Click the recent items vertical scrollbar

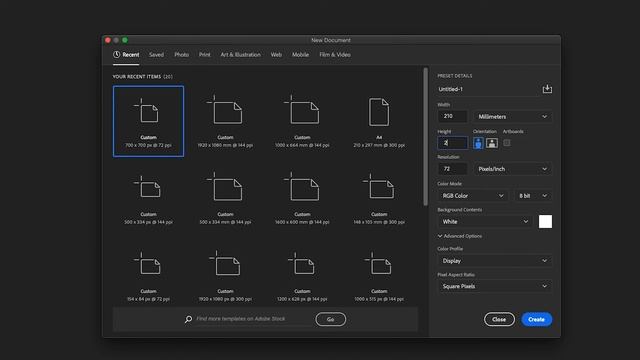[425, 137]
